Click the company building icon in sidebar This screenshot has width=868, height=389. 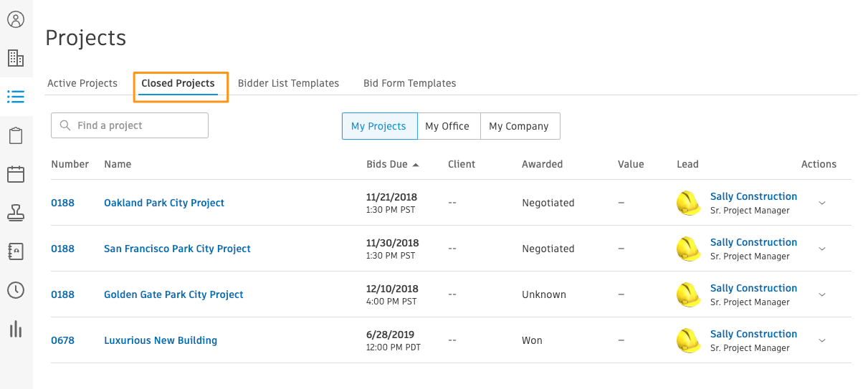click(16, 58)
